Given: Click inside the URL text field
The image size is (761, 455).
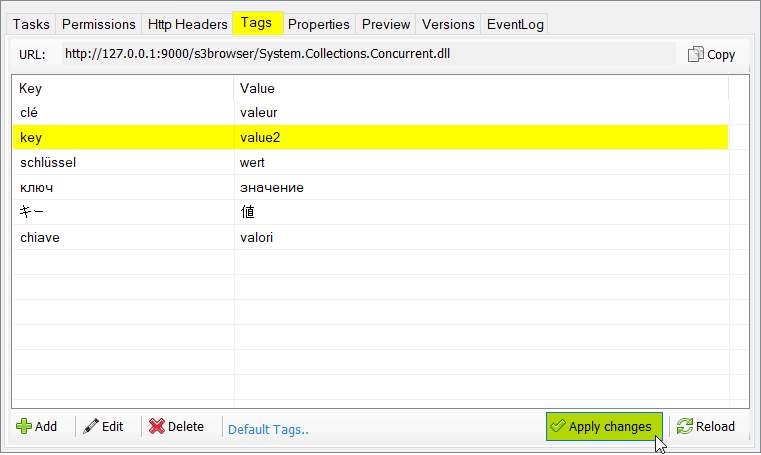Looking at the screenshot, I should [x=369, y=53].
